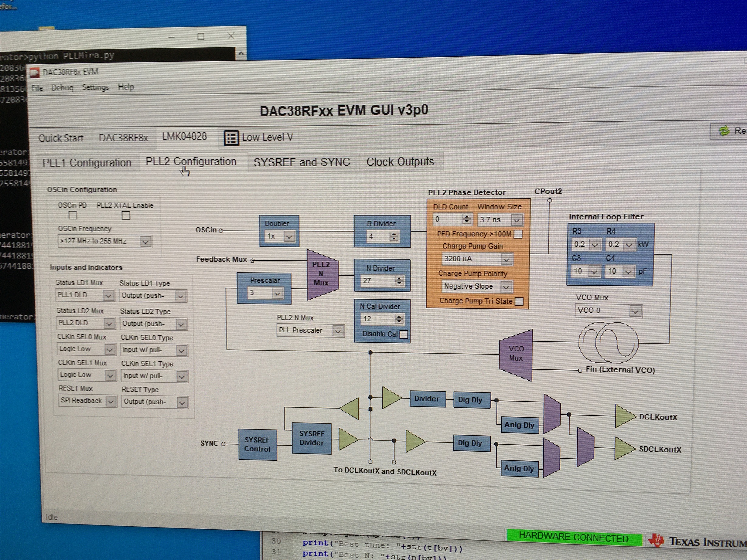Viewport: 747px width, 560px height.
Task: Open the RESET Mux dropdown
Action: click(87, 401)
